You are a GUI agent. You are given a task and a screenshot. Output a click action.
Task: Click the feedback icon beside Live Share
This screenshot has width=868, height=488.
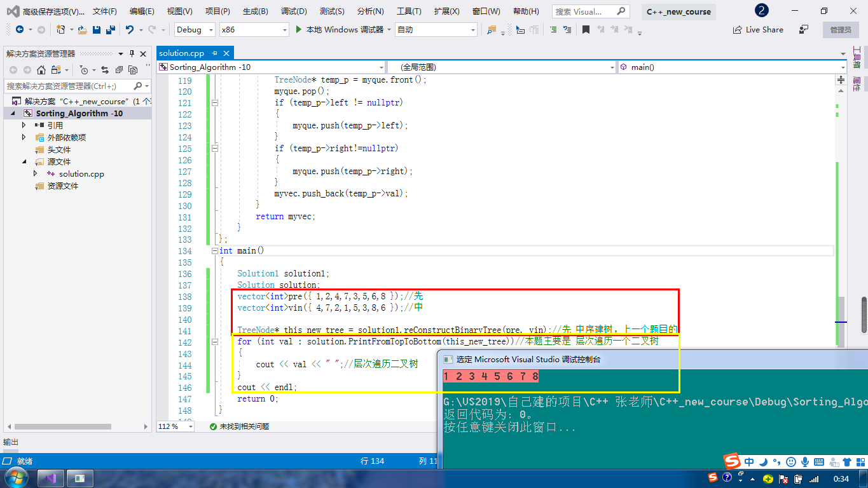[804, 30]
